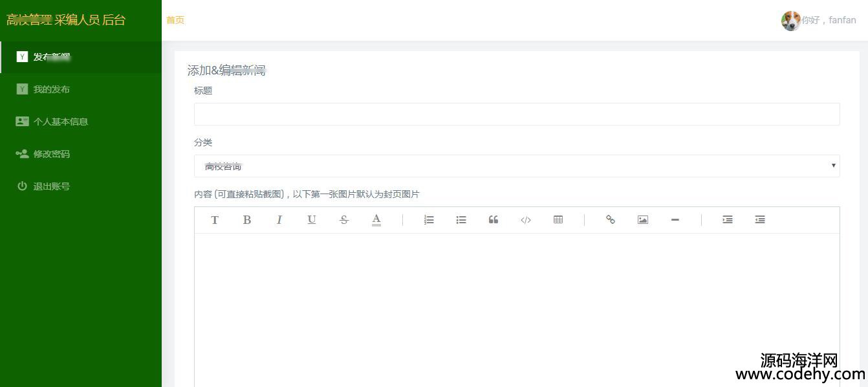Insert a hyperlink

[611, 220]
